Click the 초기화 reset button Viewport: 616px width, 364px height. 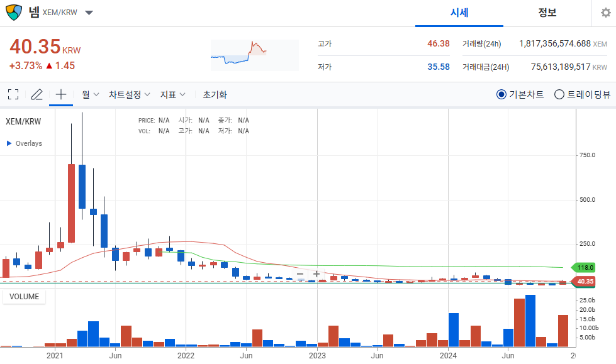pyautogui.click(x=215, y=95)
